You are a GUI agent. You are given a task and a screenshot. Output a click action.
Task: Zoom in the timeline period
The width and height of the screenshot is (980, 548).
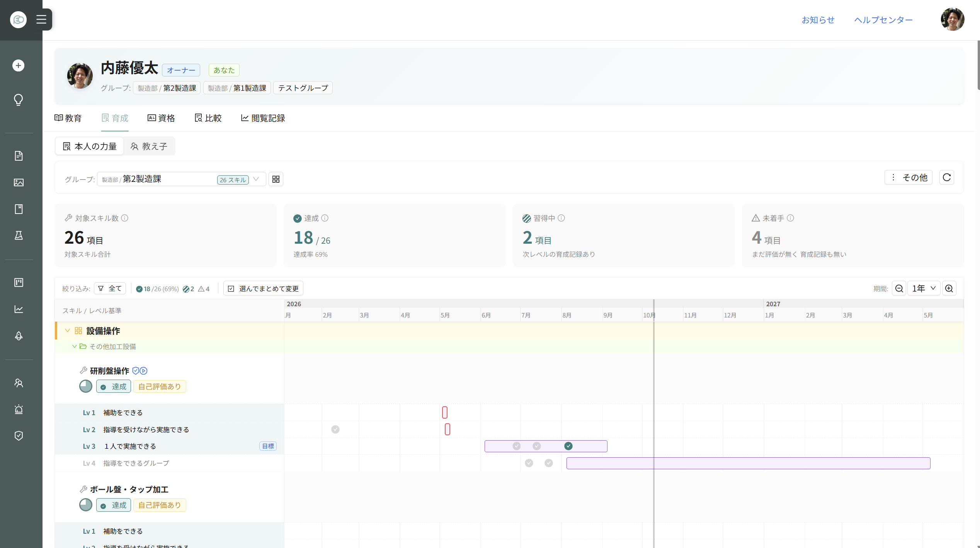tap(949, 288)
